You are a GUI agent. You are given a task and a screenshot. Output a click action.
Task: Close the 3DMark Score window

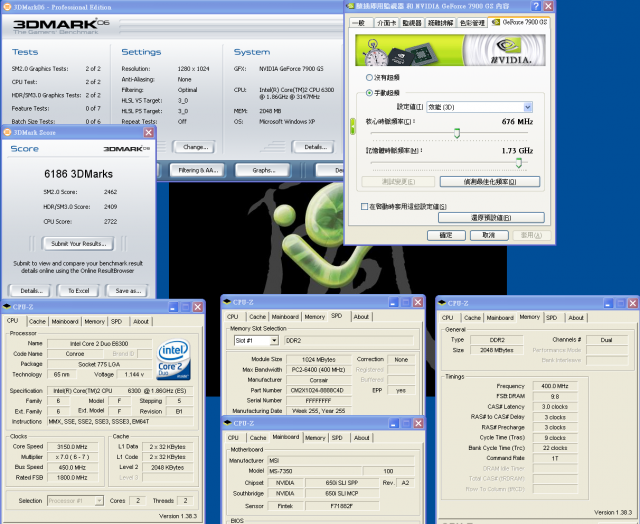[x=149, y=132]
